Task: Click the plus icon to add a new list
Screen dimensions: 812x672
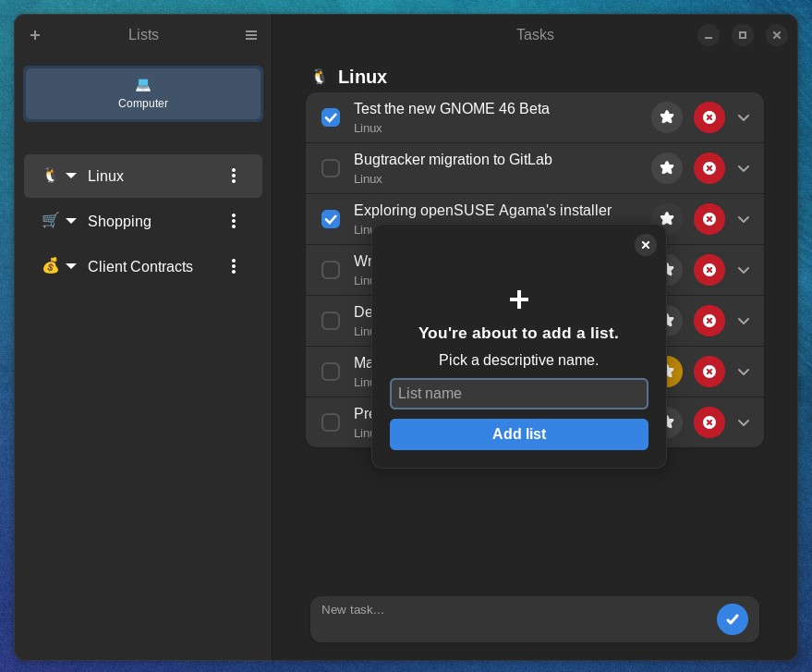Action: click(35, 35)
